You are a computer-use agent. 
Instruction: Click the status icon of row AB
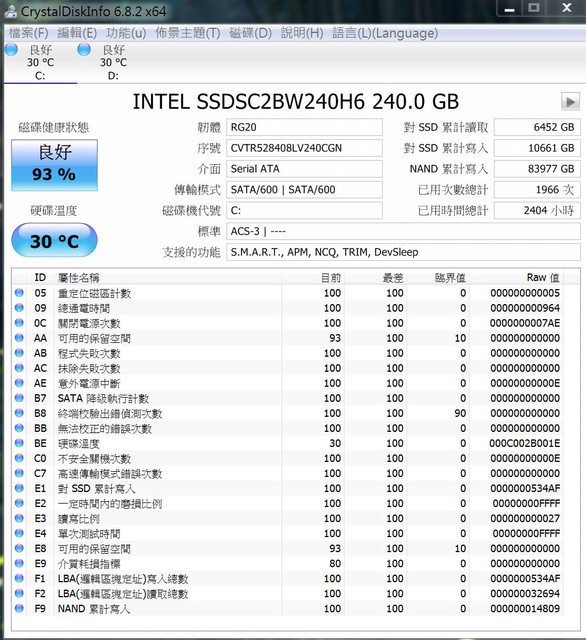[x=19, y=353]
